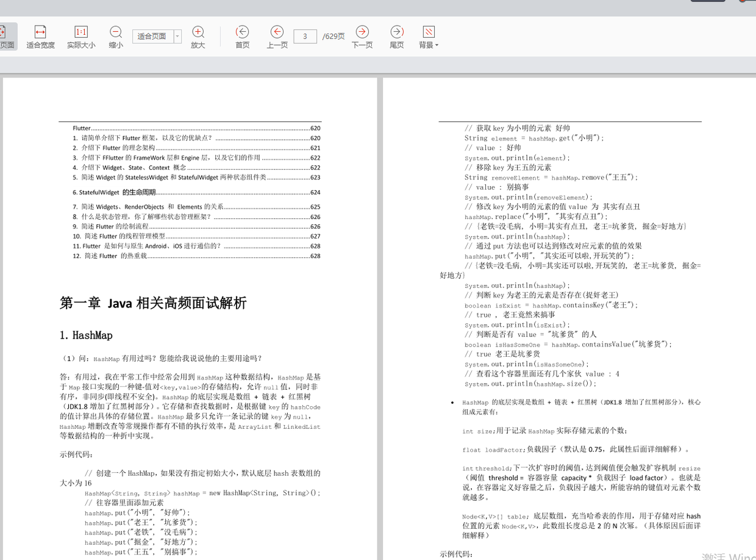Open TOC entry 'Flutter' page 620

click(x=196, y=128)
